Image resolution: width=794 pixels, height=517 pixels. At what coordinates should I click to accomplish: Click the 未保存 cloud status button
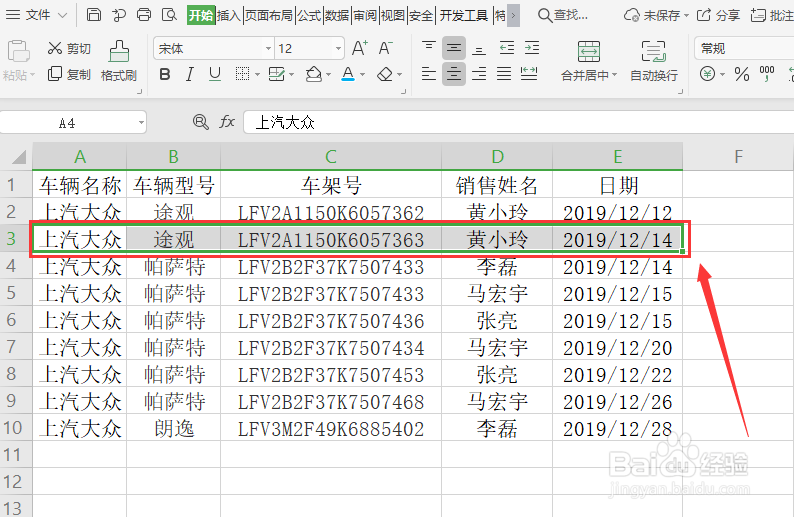click(656, 15)
